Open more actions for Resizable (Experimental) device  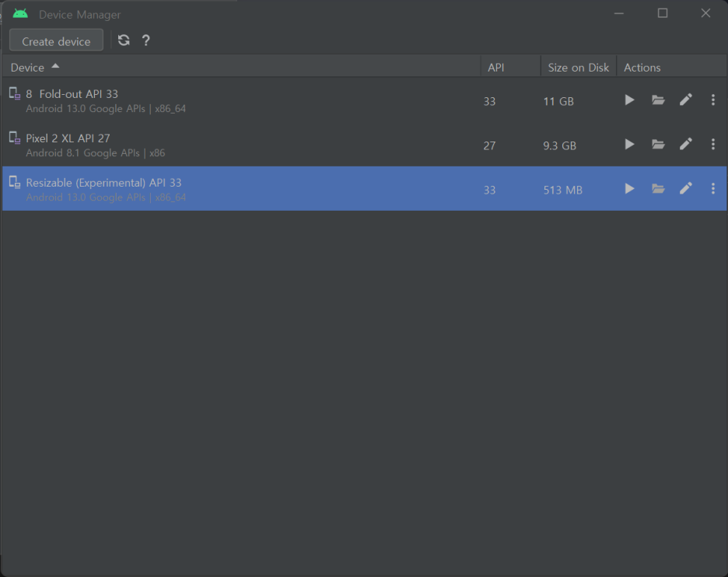click(x=713, y=188)
